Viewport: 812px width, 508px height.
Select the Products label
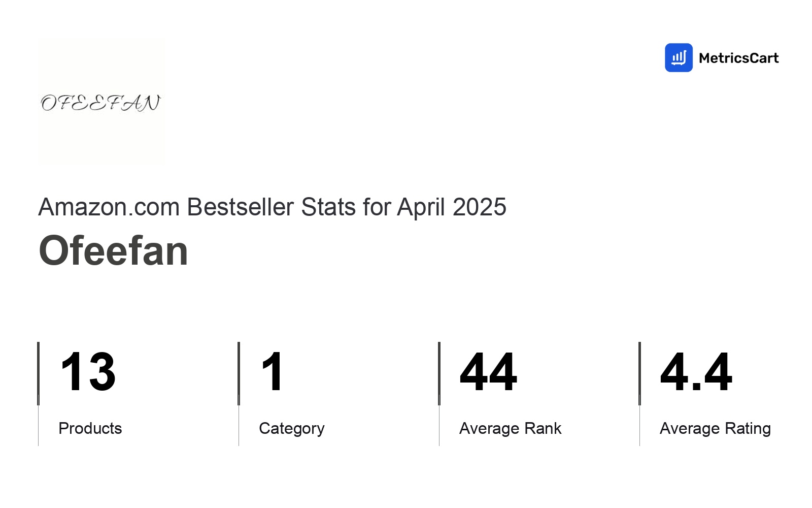(x=90, y=428)
